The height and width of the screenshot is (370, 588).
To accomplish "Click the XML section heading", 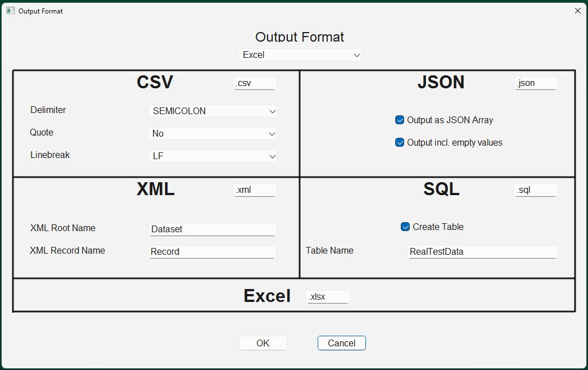I will 156,189.
